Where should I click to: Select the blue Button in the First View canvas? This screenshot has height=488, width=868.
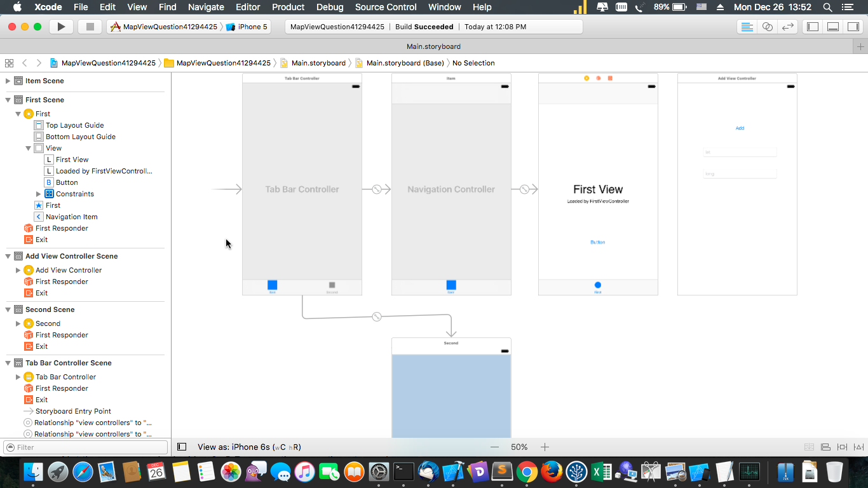click(597, 242)
